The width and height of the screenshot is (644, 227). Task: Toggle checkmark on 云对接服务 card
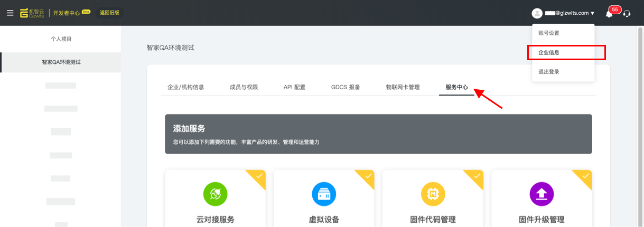(x=259, y=176)
